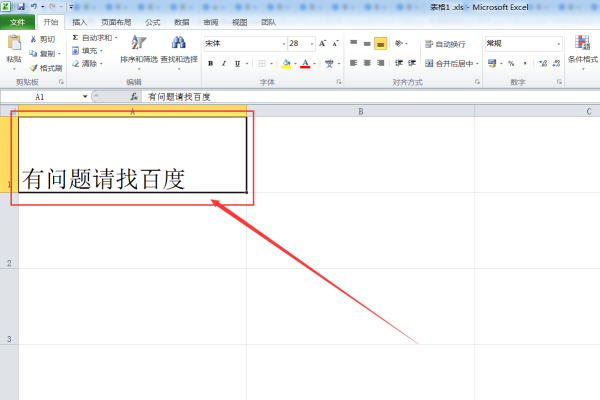This screenshot has height=400, width=600.
Task: Switch to the View (视图) tab
Action: (240, 23)
